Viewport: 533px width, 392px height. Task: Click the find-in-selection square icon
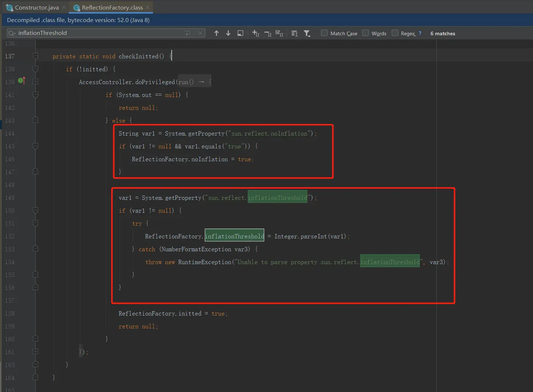tap(240, 33)
